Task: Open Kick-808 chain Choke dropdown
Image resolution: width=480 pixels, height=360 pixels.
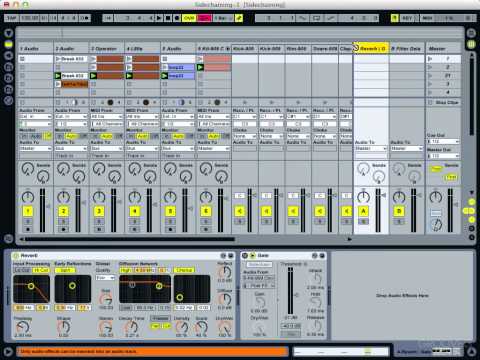Action: tap(244, 136)
